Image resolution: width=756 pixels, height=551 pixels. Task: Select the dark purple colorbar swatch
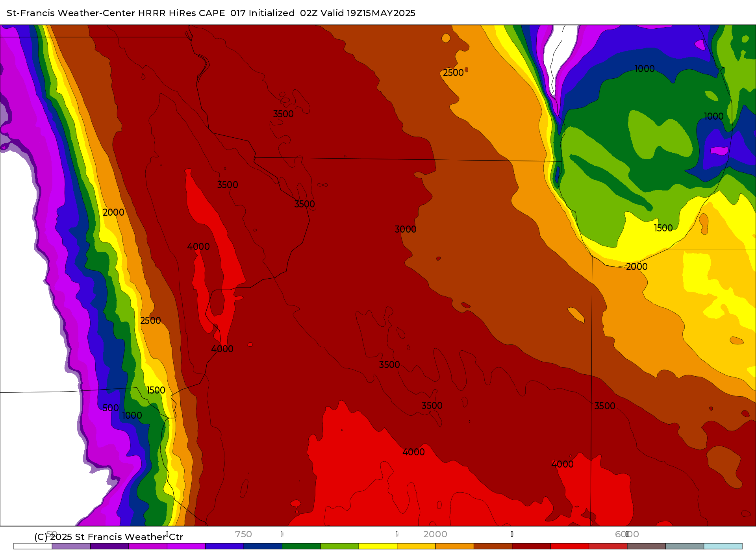(x=109, y=546)
